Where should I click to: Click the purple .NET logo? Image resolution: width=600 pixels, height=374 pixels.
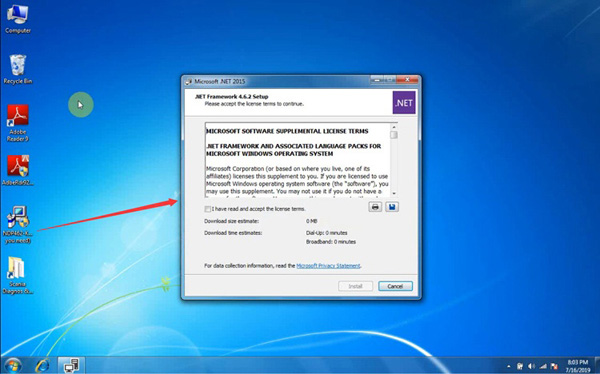(404, 103)
